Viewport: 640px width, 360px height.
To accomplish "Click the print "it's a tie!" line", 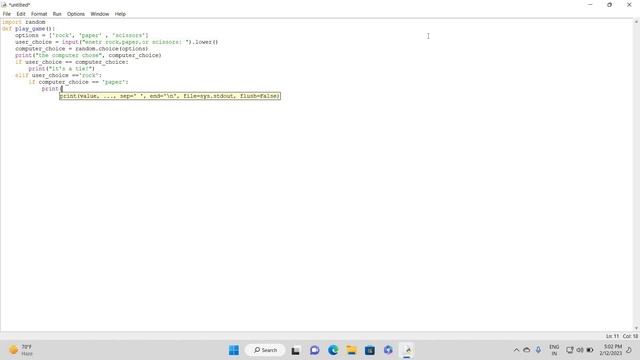I will (x=62, y=69).
